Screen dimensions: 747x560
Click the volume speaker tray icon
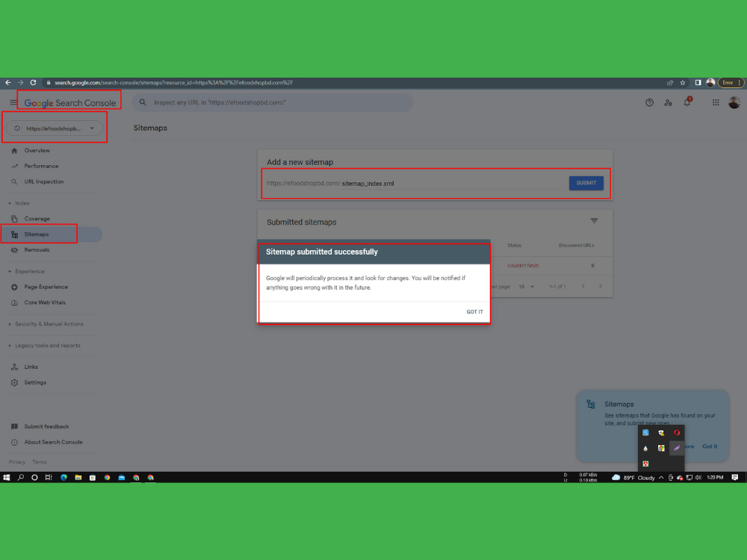[698, 478]
